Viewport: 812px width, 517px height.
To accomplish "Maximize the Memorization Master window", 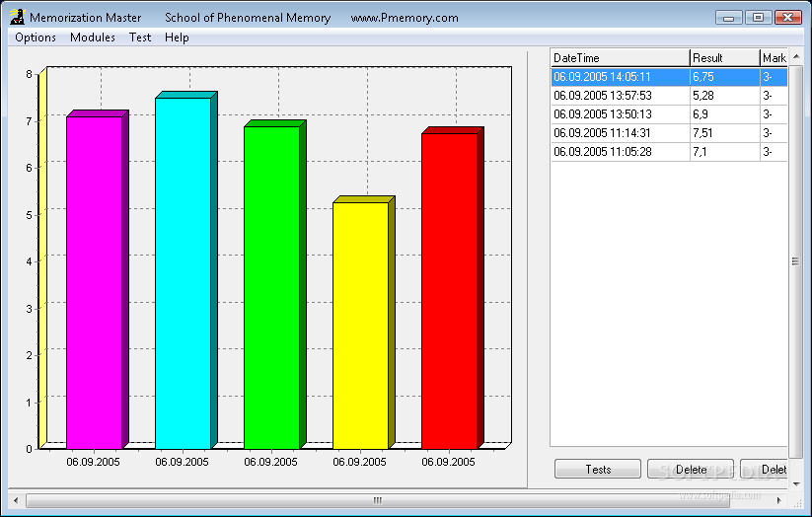I will (758, 18).
